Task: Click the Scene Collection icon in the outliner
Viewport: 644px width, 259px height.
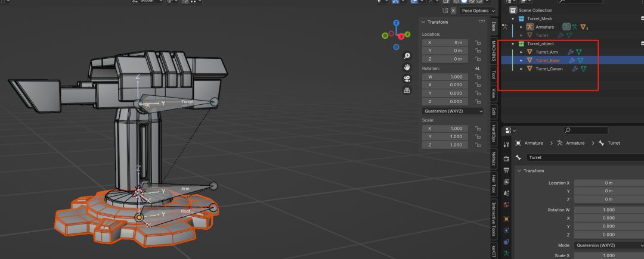Action: 513,10
